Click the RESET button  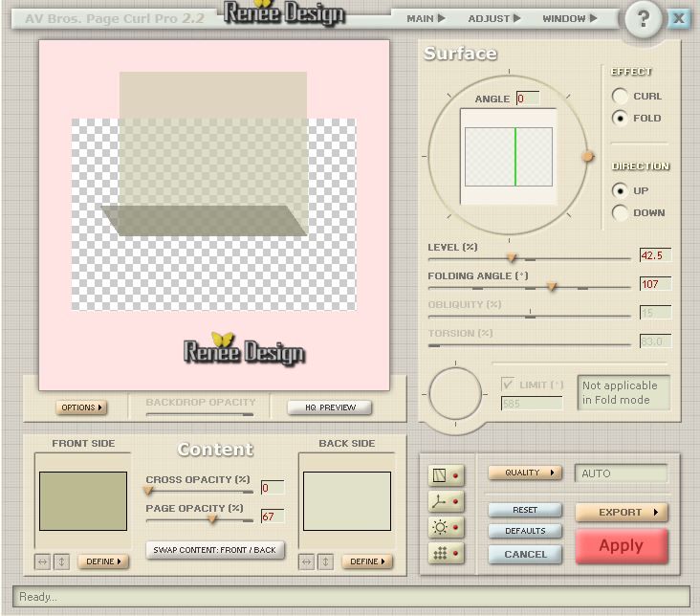(525, 510)
